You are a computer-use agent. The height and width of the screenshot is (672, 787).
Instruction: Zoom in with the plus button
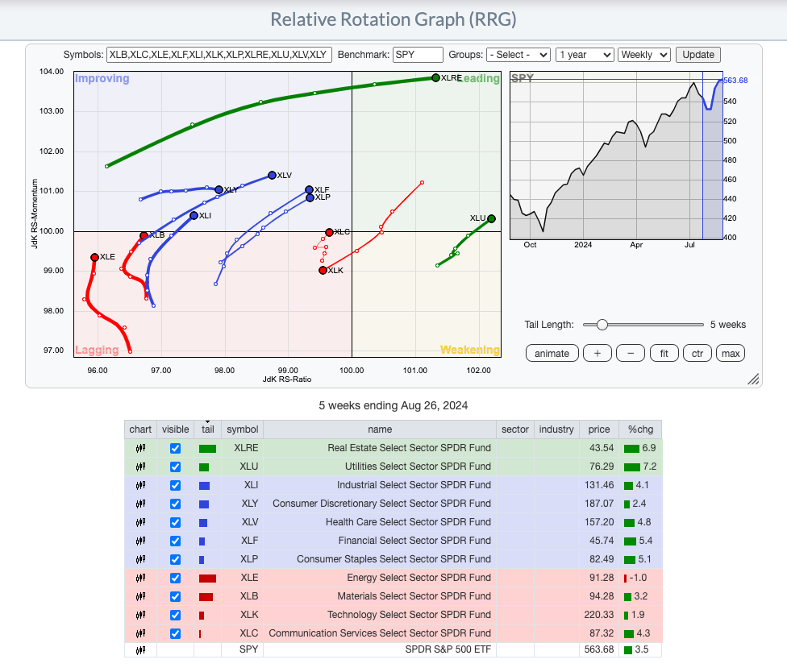[598, 353]
